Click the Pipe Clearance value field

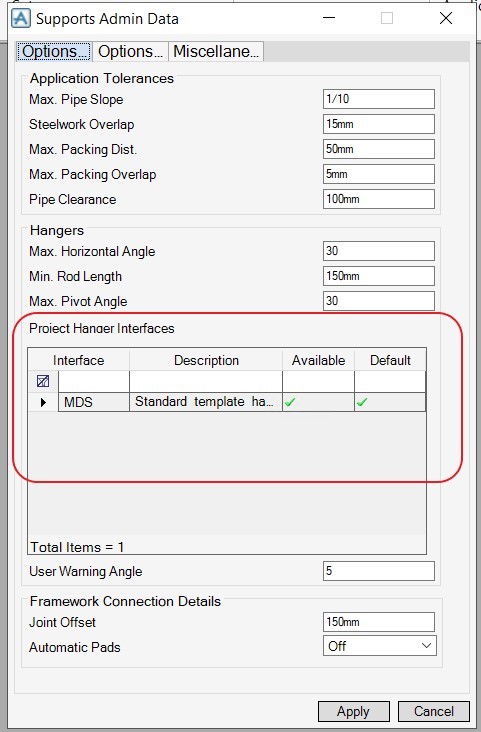point(379,199)
